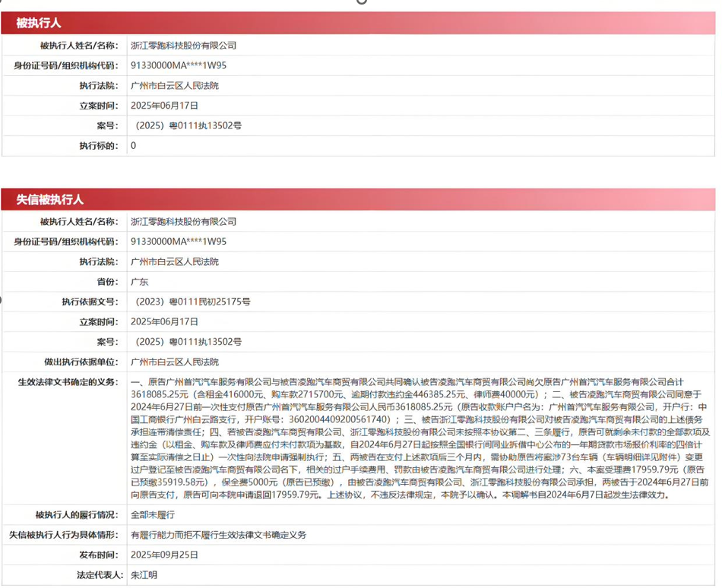Viewport: 722px width, 588px height.
Task: Click company name 浙江零跑科技股份有限公司 in 被执行人 section
Action: click(x=183, y=46)
